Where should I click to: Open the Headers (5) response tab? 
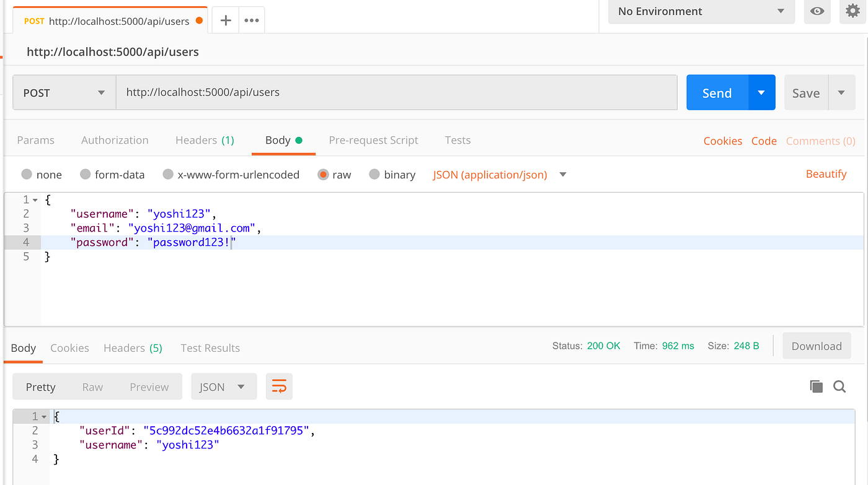tap(133, 347)
